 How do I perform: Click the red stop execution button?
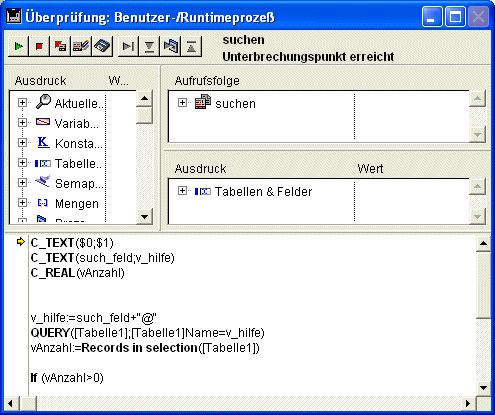pyautogui.click(x=39, y=46)
